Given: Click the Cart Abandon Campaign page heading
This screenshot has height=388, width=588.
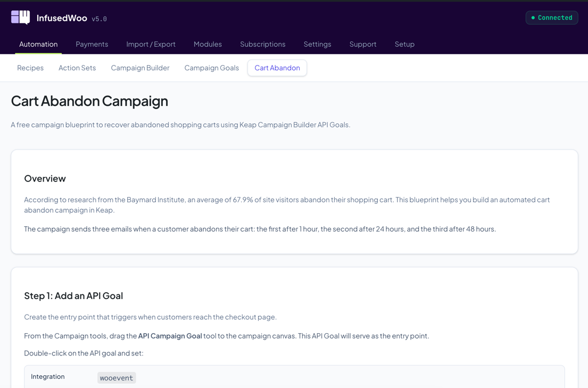Looking at the screenshot, I should click(89, 101).
